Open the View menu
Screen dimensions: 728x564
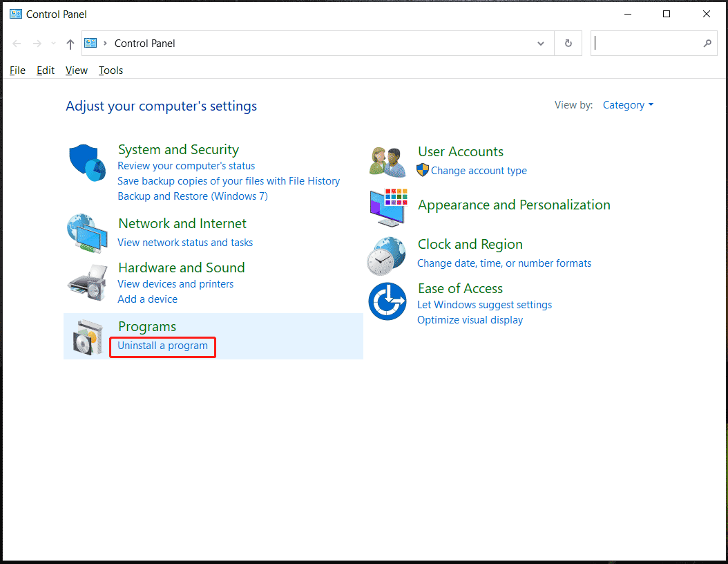point(77,70)
